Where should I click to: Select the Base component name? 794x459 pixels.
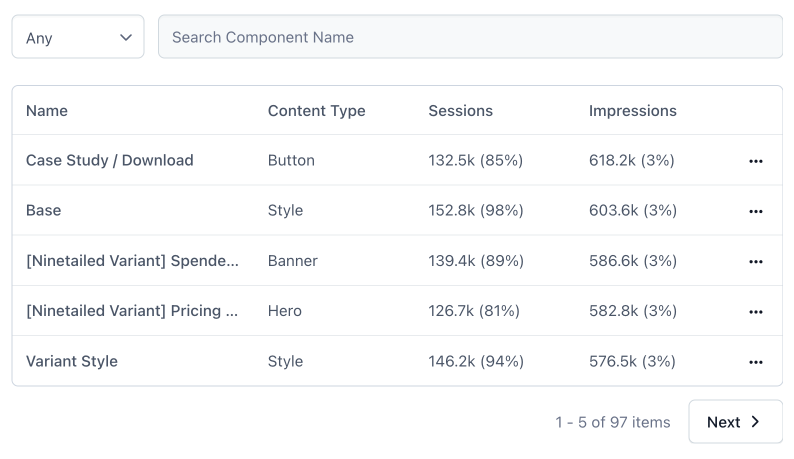tap(44, 211)
